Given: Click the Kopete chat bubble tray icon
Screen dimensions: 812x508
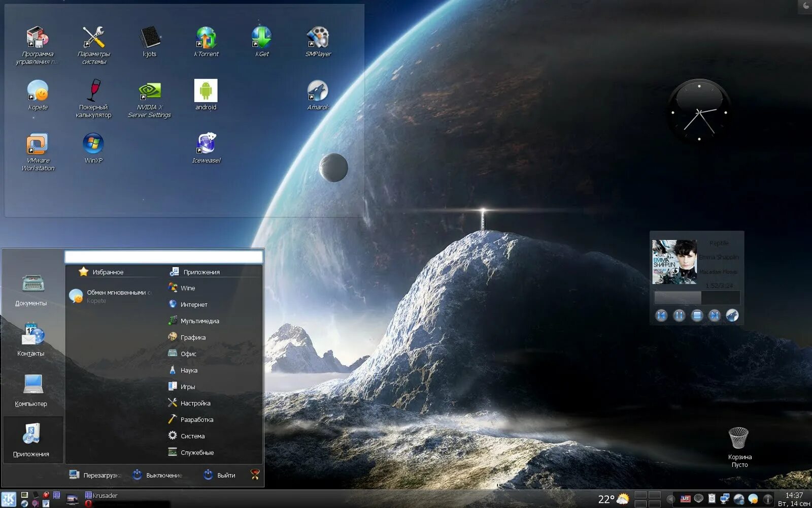Looking at the screenshot, I should pos(753,499).
